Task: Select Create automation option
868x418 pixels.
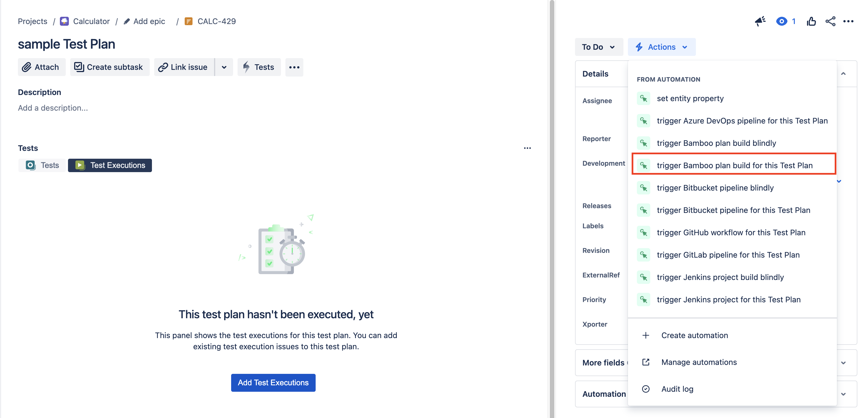Action: [695, 335]
